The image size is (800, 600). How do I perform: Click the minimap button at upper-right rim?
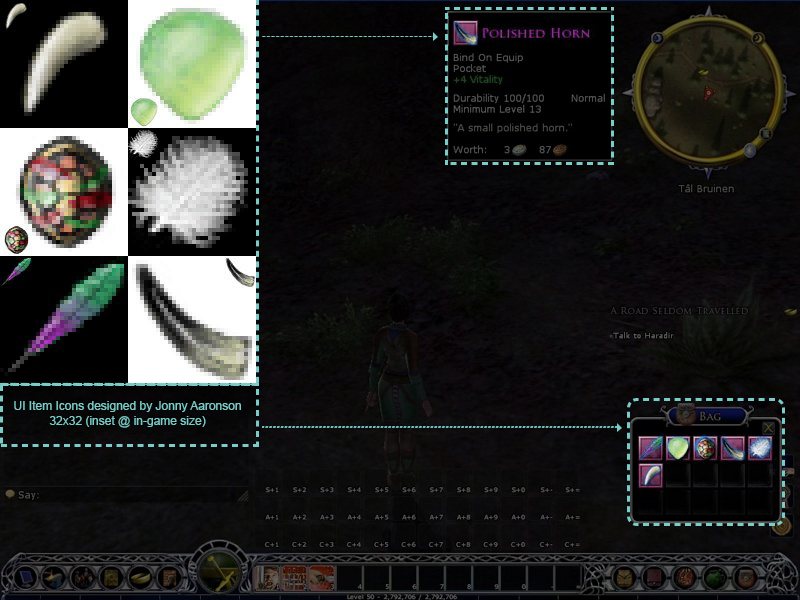(758, 38)
